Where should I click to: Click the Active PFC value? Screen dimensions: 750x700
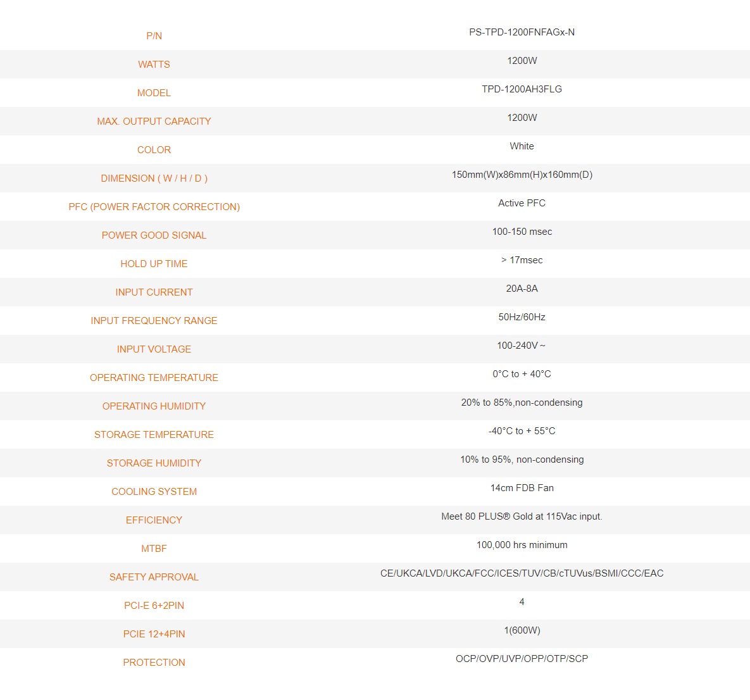[522, 203]
